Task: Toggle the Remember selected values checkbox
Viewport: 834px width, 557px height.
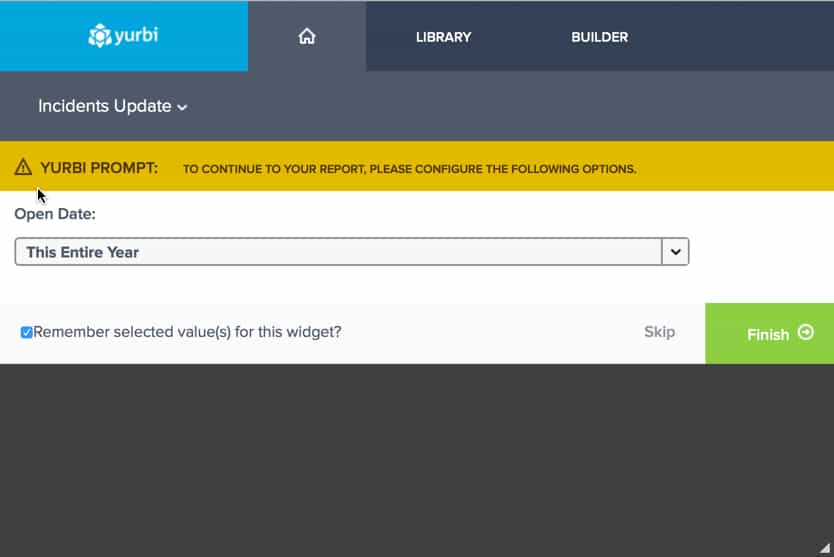Action: [27, 332]
